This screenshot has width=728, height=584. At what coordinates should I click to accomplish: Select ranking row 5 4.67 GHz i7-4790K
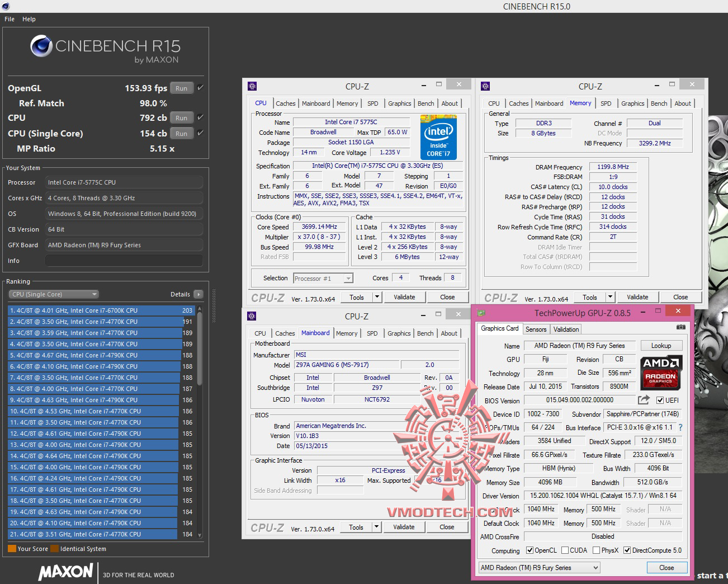[101, 355]
